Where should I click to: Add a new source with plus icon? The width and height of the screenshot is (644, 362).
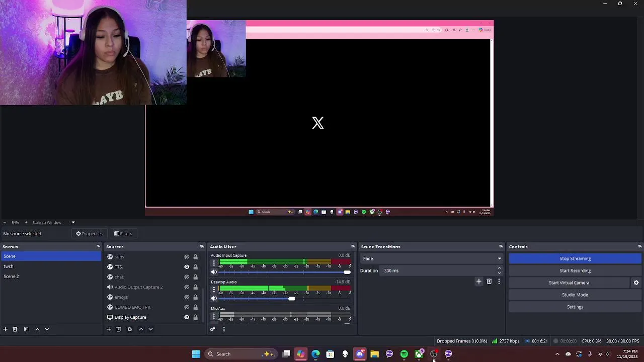(109, 329)
